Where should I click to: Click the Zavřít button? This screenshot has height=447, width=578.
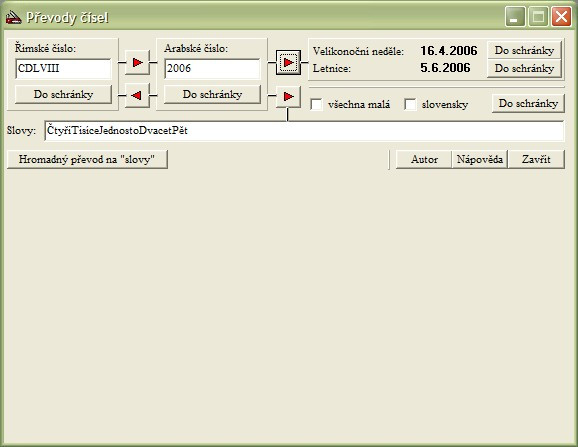coord(536,160)
